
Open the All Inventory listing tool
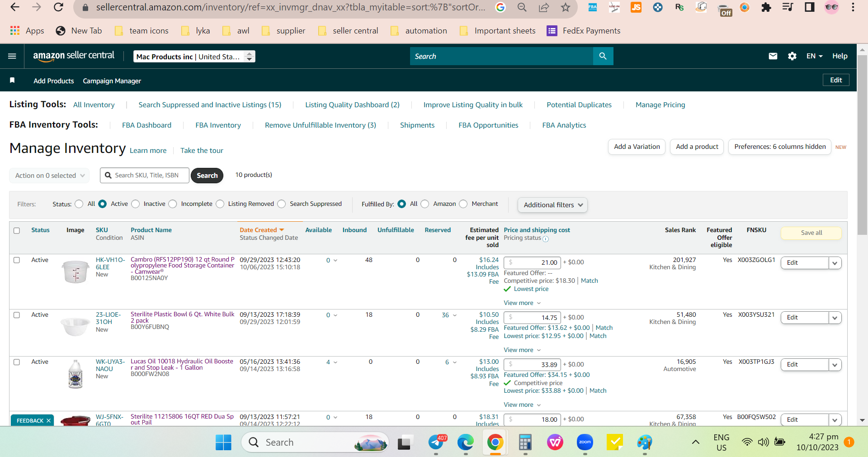tap(94, 105)
